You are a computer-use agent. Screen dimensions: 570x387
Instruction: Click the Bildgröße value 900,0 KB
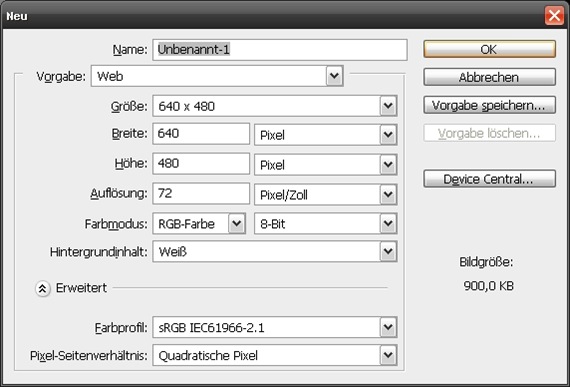point(489,286)
